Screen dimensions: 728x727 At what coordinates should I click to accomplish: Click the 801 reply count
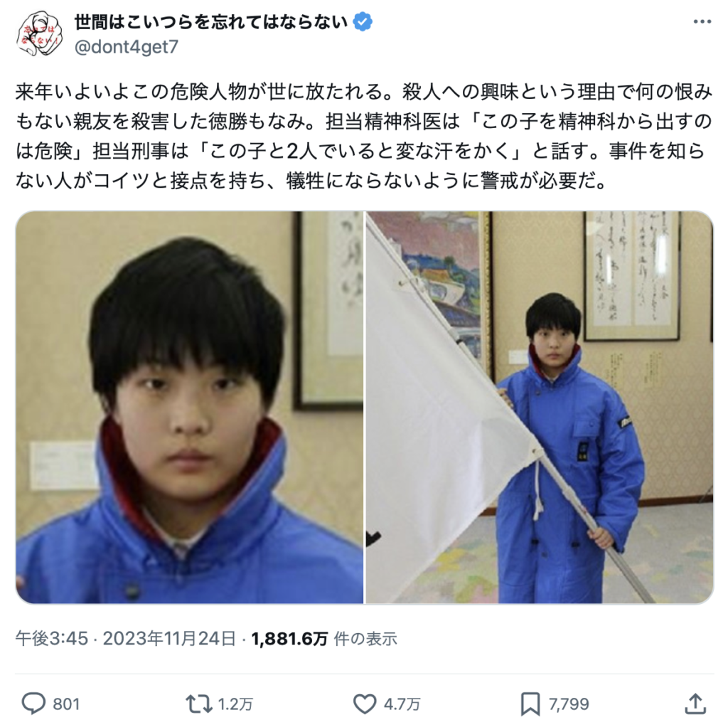[66, 704]
